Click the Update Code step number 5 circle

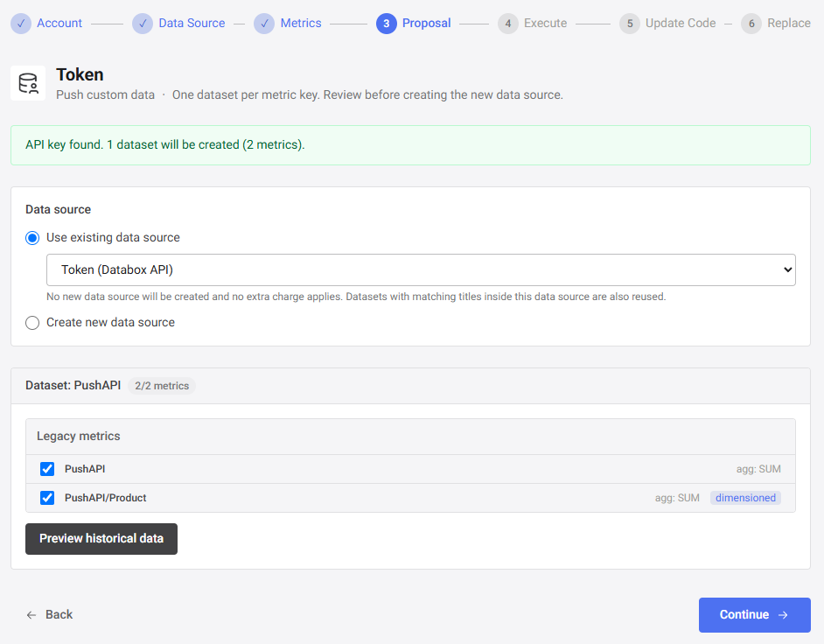[x=630, y=24]
